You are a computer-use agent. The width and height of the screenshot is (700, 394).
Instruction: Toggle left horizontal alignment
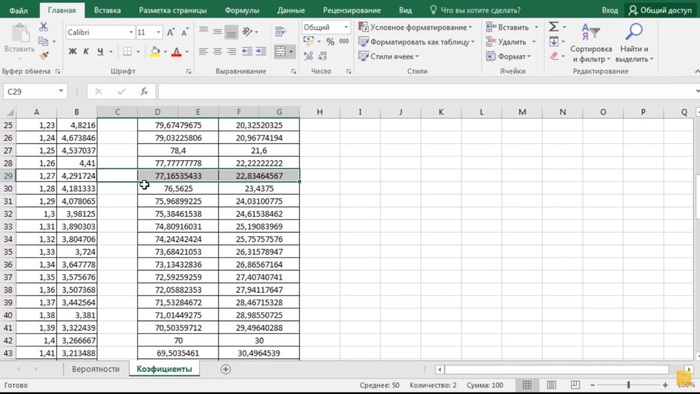pos(204,52)
